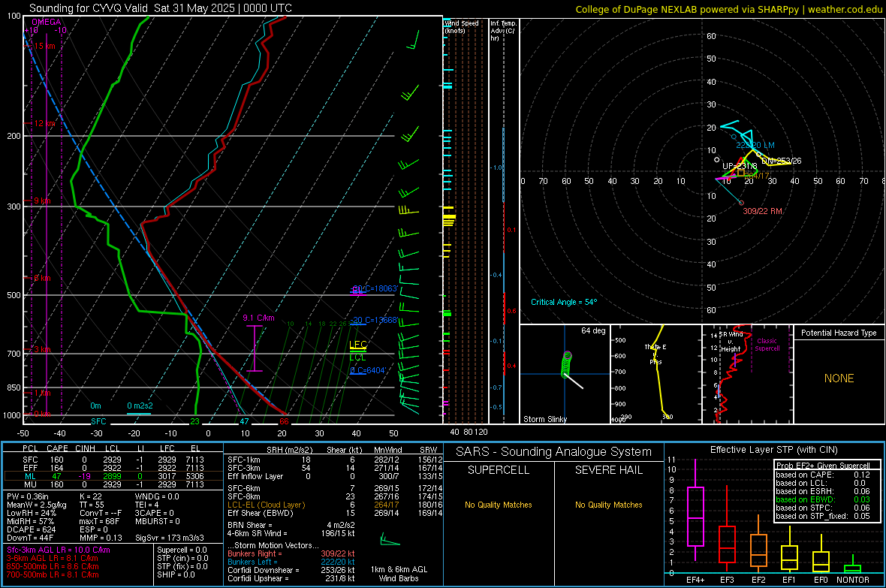886x588 pixels.
Task: Click the '-20 C=13868'' height label
Action: click(374, 320)
